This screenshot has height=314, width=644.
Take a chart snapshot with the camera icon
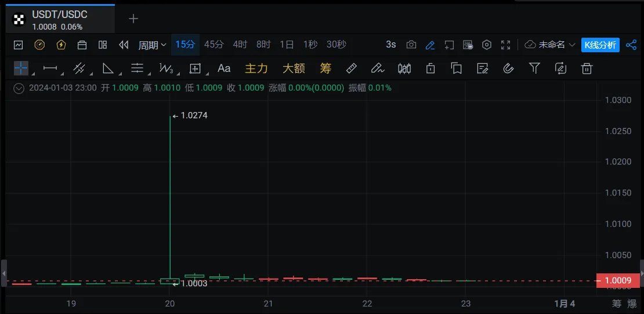click(411, 45)
